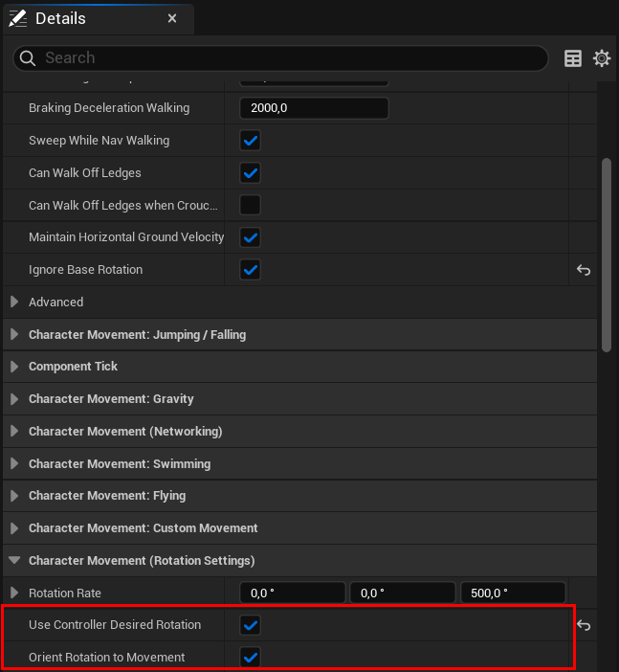The width and height of the screenshot is (619, 672).
Task: Expand Character Movement (Networking)
Action: click(14, 431)
